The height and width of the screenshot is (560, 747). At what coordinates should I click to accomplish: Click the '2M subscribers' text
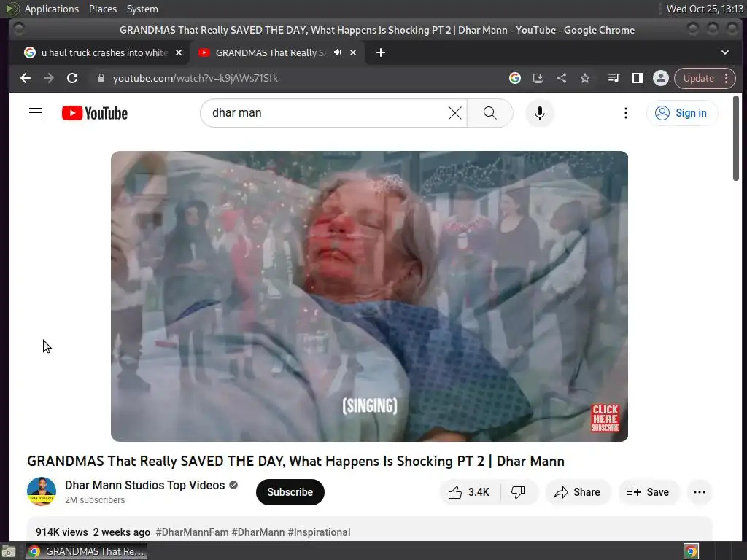[95, 500]
